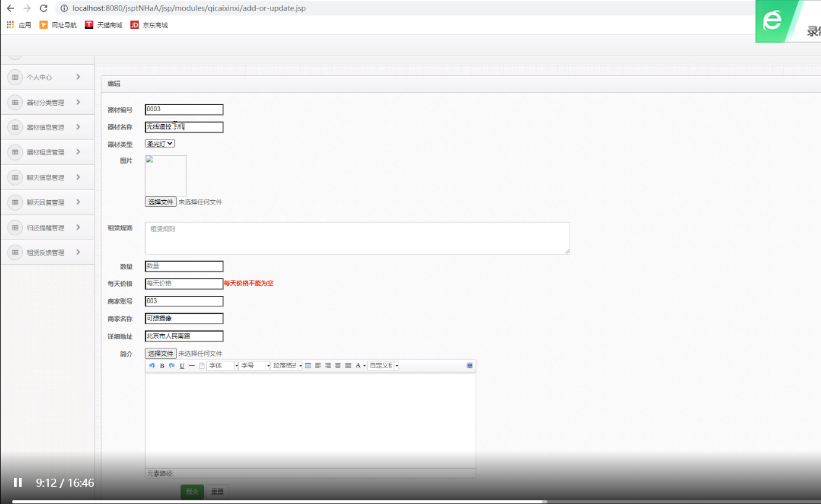Viewport: 821px width, 504px height.
Task: Click inside the 简介 rich text editing area
Action: (x=310, y=420)
